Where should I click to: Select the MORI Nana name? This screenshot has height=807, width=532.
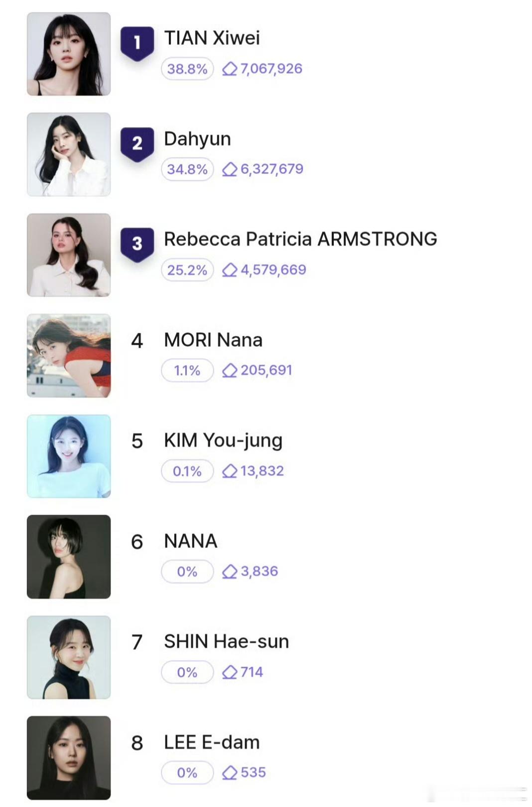point(213,340)
